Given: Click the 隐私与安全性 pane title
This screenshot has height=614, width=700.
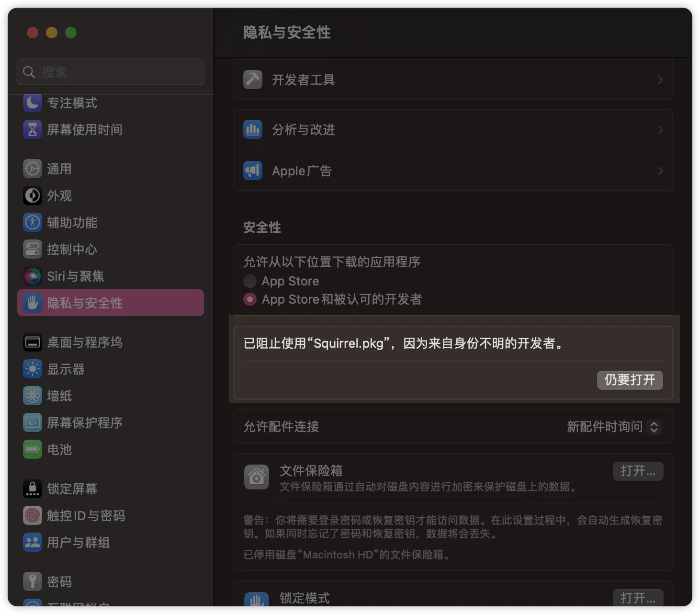Looking at the screenshot, I should coord(287,32).
